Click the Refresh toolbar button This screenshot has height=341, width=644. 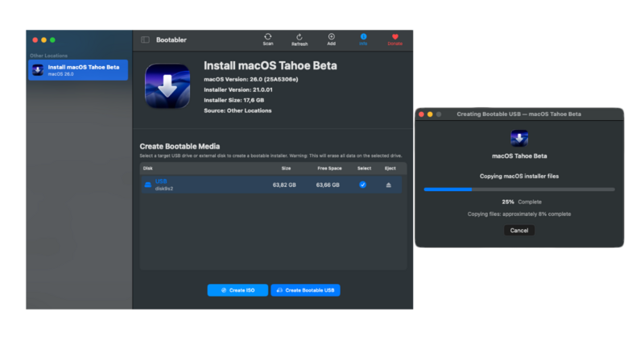pyautogui.click(x=299, y=40)
